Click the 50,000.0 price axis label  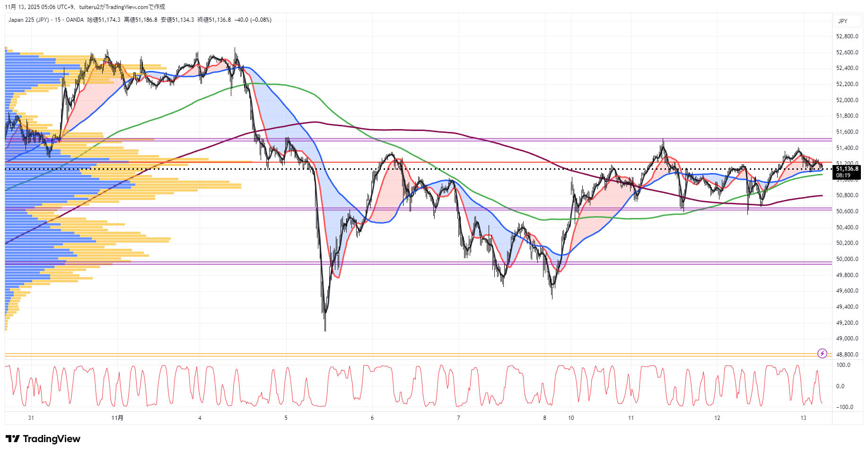click(847, 259)
